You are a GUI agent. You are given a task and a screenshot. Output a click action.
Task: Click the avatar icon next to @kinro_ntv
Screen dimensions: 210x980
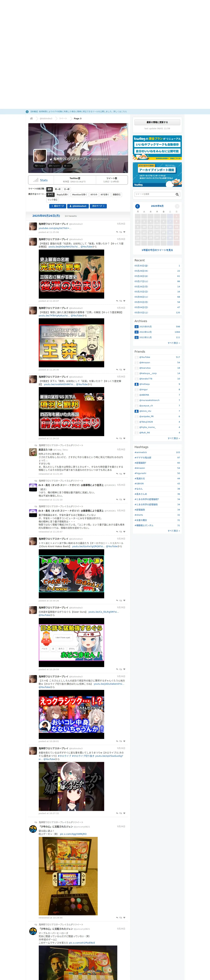[x=136, y=411]
